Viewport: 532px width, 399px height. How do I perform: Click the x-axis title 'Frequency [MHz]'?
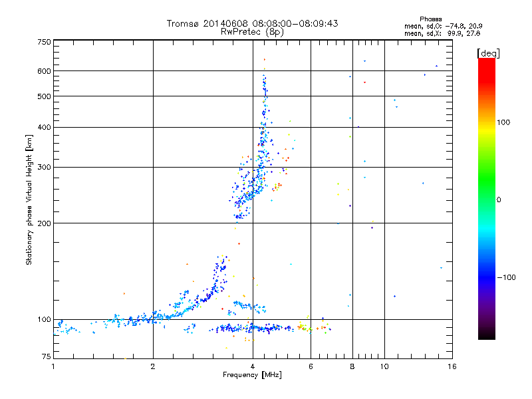point(252,375)
